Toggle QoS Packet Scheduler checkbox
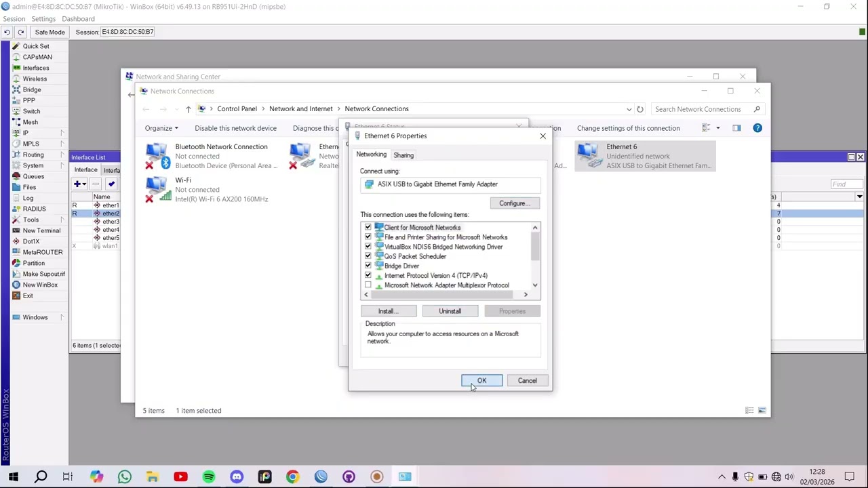Viewport: 868px width, 488px height. [368, 256]
